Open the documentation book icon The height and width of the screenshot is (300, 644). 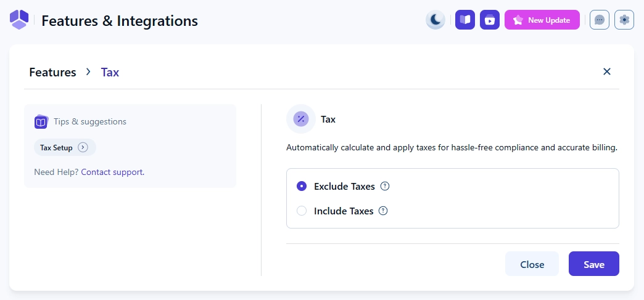[x=465, y=20]
